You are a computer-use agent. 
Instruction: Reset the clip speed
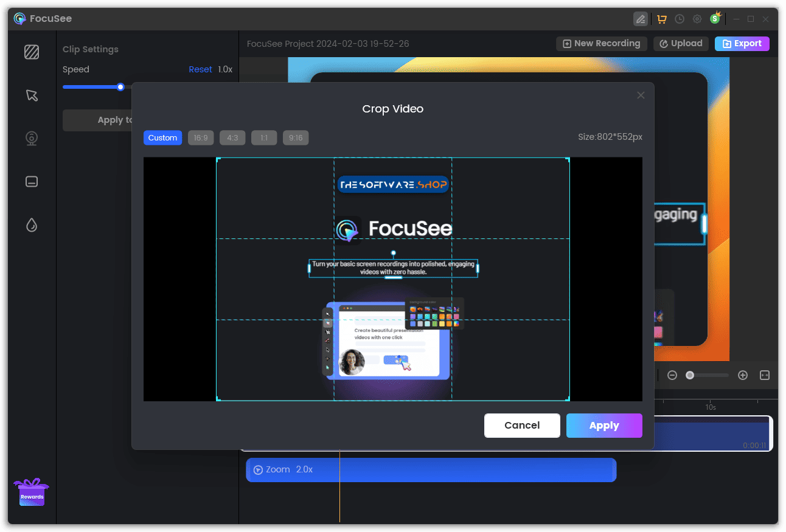200,69
